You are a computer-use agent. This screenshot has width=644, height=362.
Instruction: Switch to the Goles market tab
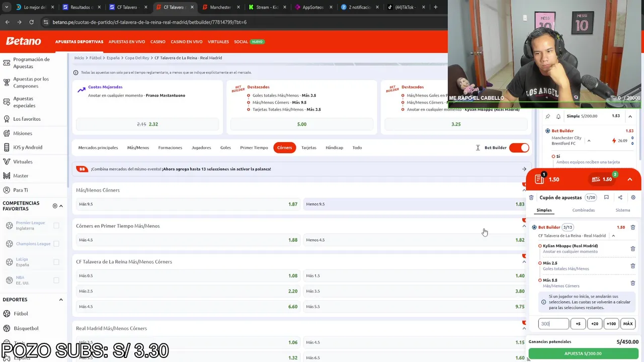tap(225, 147)
